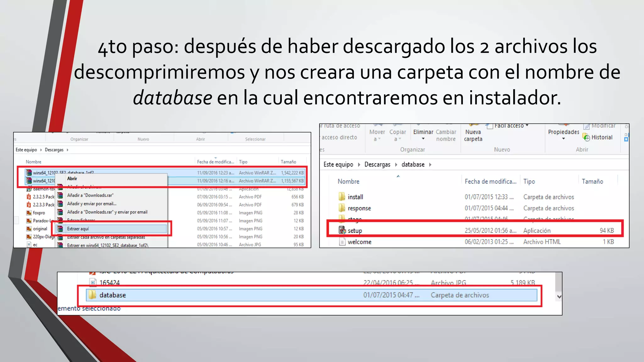644x362 pixels.
Task: Open the Eliminar dropdown arrow in ribbon
Action: click(x=423, y=139)
